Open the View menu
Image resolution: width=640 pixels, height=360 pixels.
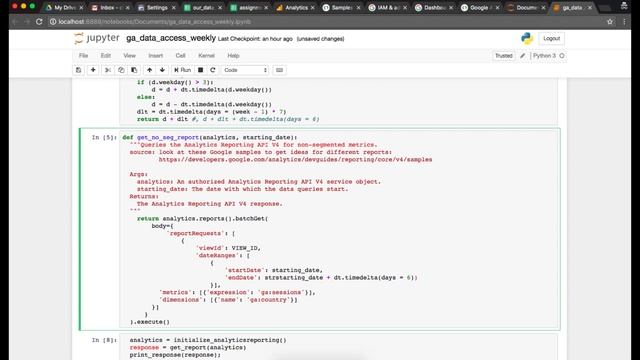coord(129,56)
